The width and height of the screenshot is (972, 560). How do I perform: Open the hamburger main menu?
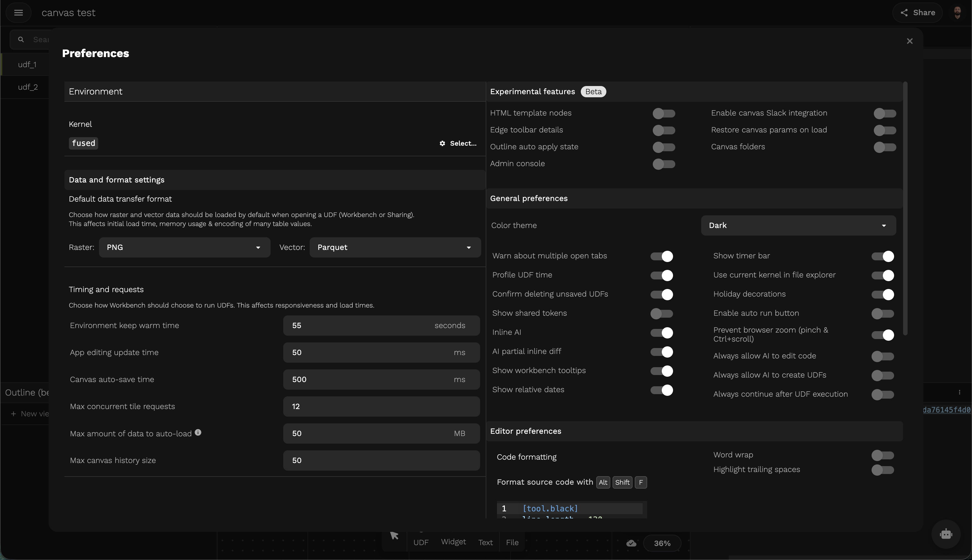(19, 13)
